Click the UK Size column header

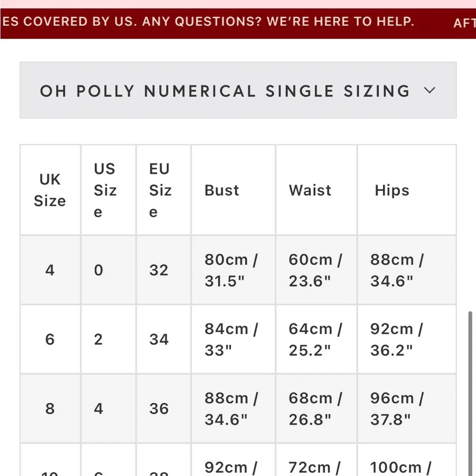click(50, 190)
